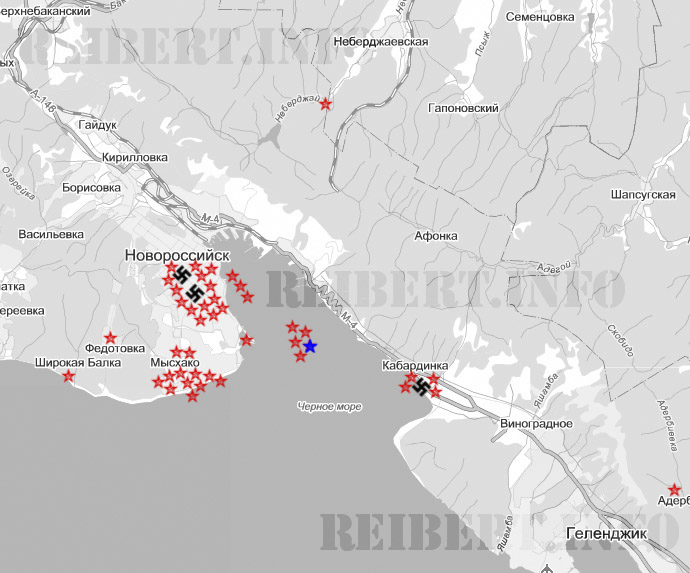Click the northernmost red star in the bay
This screenshot has width=690, height=573.
tap(292, 326)
